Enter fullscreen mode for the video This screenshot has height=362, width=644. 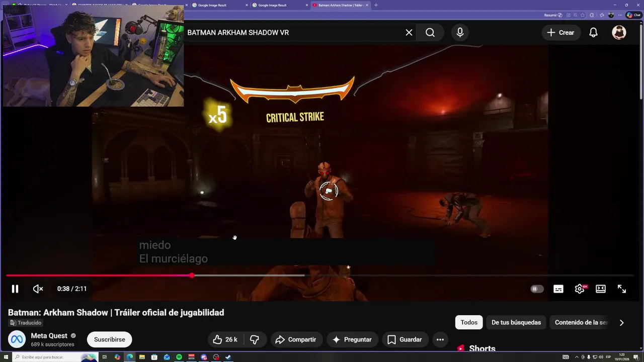coord(622,289)
